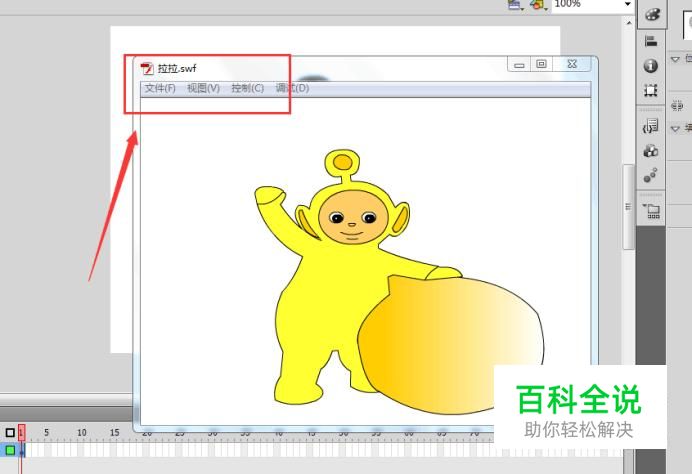Click the 拉拉.swf window title text
Screen dimensions: 692x474
coord(177,68)
